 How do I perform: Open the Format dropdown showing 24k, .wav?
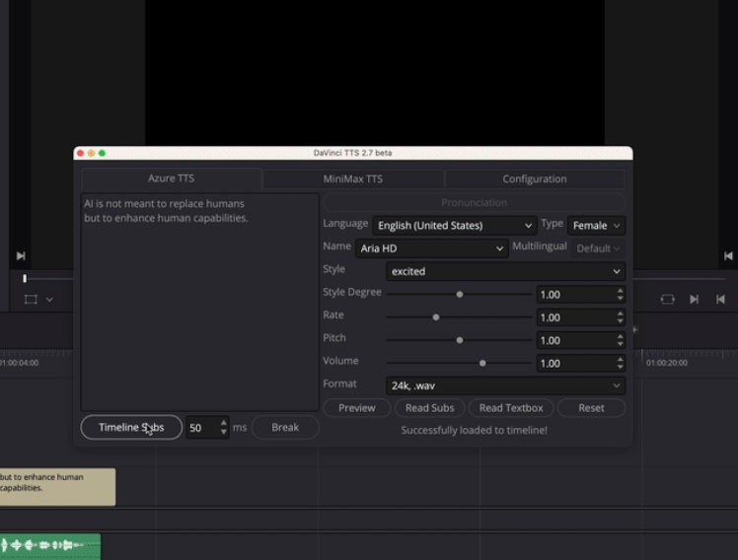coord(505,386)
